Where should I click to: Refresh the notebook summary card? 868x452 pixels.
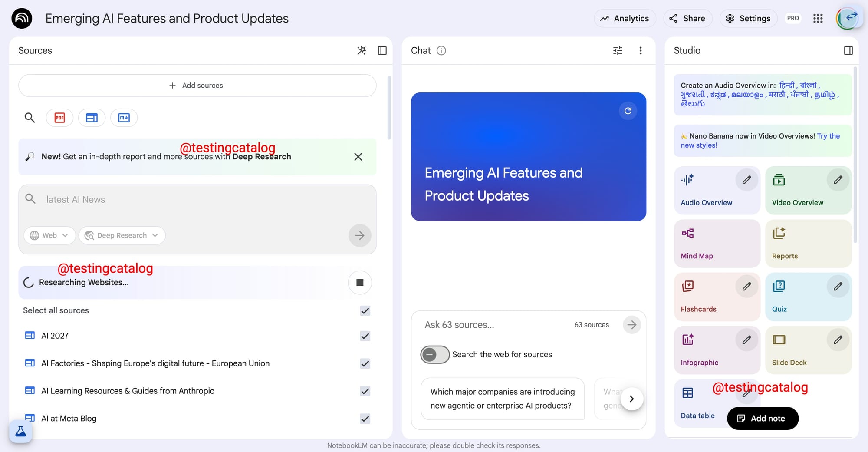click(x=628, y=111)
